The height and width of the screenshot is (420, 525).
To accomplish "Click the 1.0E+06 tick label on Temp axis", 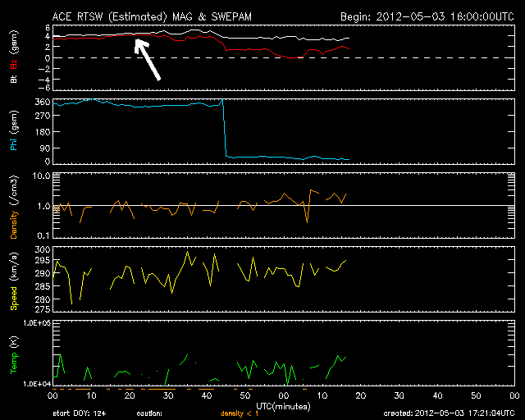I will pyautogui.click(x=38, y=323).
